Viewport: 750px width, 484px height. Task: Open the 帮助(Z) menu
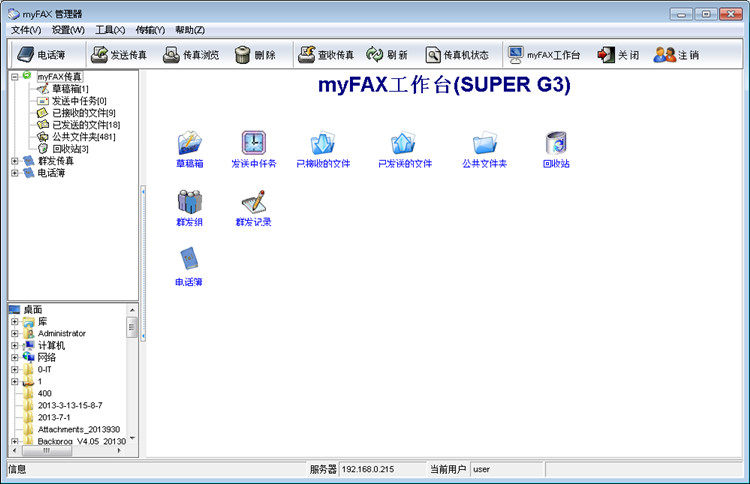coord(190,30)
